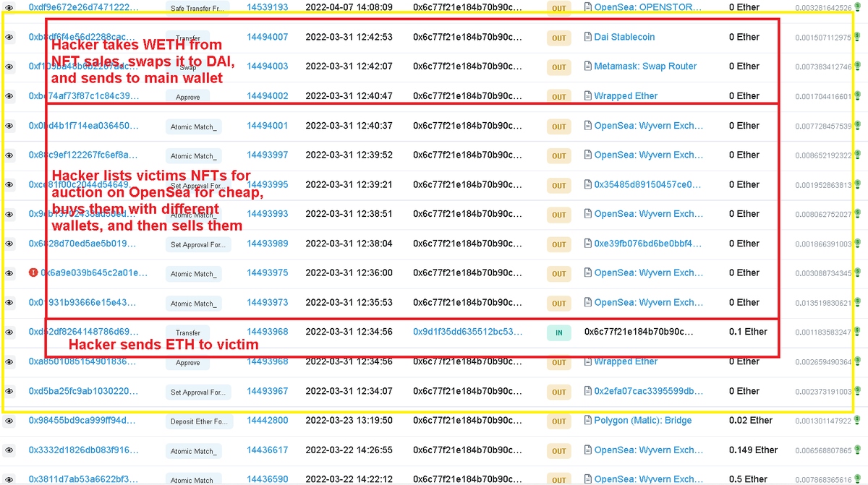Click the eye icon on the Metamask Swap Router row

[x=9, y=66]
